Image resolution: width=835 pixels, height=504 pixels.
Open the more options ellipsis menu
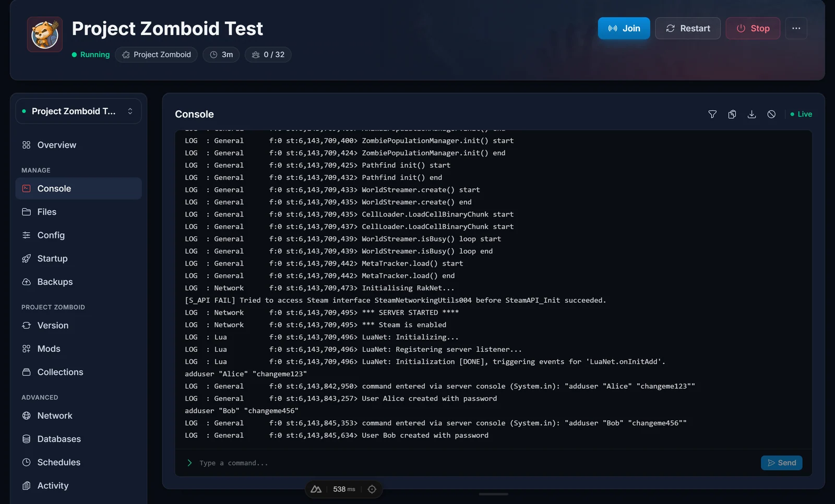(796, 28)
